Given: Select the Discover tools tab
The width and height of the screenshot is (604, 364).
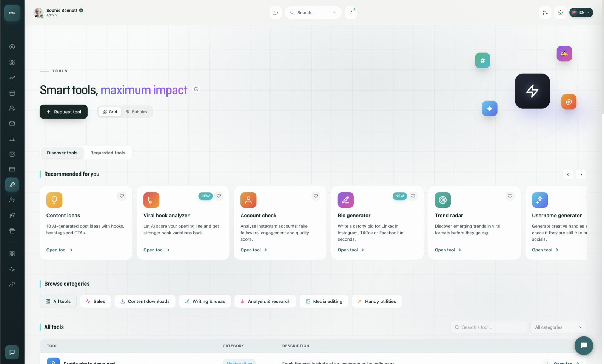Looking at the screenshot, I should point(62,153).
